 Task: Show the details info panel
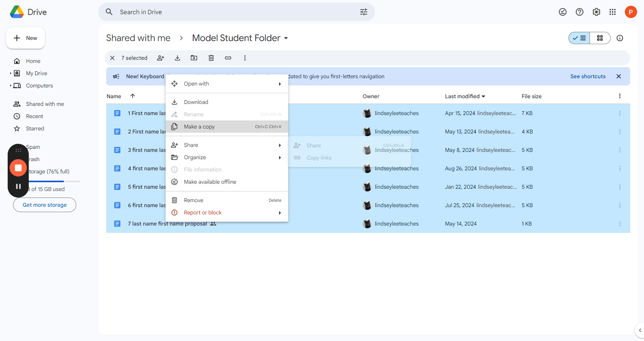click(620, 38)
